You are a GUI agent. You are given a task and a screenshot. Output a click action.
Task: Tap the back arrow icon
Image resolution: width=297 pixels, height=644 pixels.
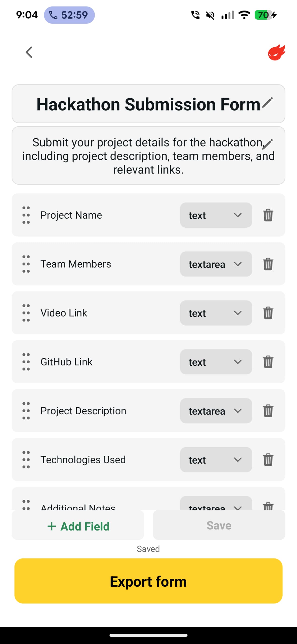click(29, 52)
